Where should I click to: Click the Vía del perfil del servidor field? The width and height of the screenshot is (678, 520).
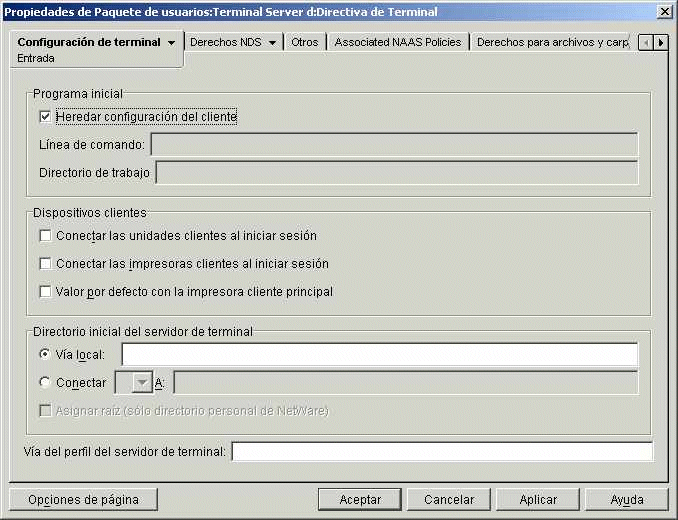[x=442, y=452]
